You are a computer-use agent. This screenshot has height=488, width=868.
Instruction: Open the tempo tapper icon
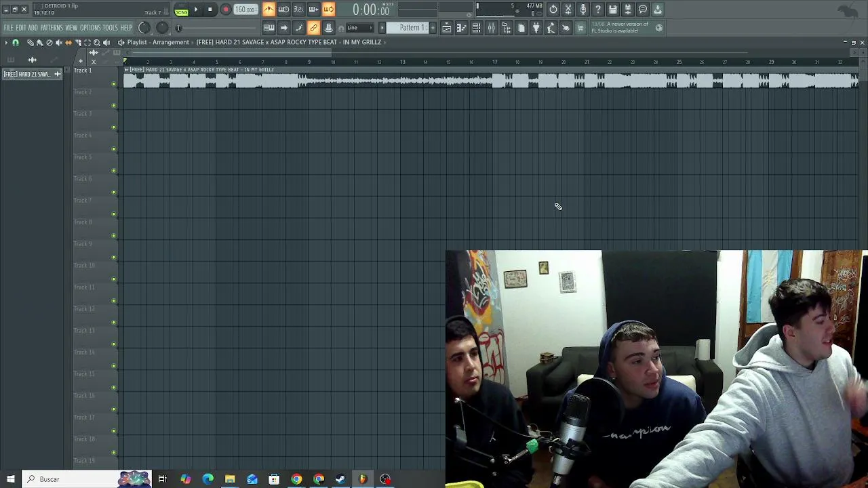[551, 28]
